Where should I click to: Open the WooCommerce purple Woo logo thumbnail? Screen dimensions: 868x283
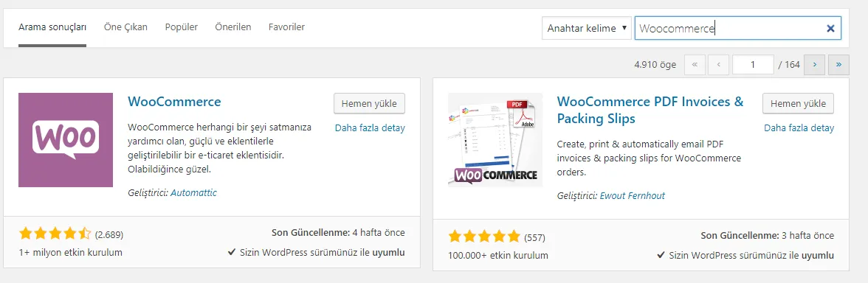coord(65,140)
